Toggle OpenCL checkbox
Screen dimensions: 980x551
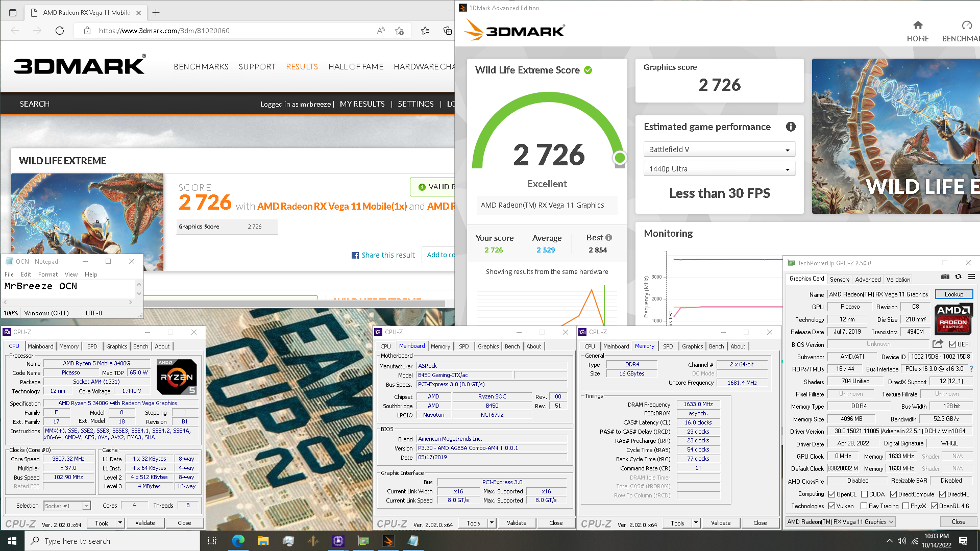832,494
